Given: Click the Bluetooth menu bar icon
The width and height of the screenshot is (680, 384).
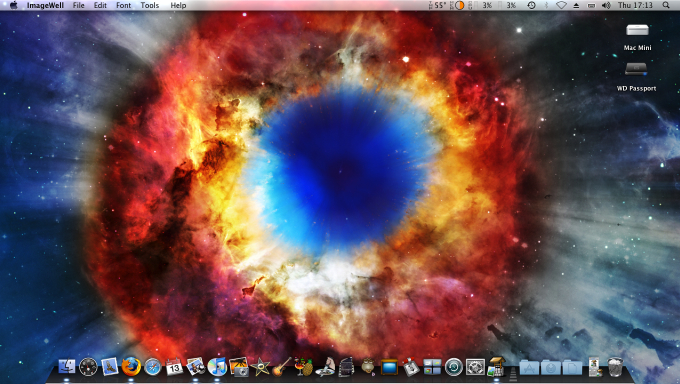Looking at the screenshot, I should click(546, 5).
